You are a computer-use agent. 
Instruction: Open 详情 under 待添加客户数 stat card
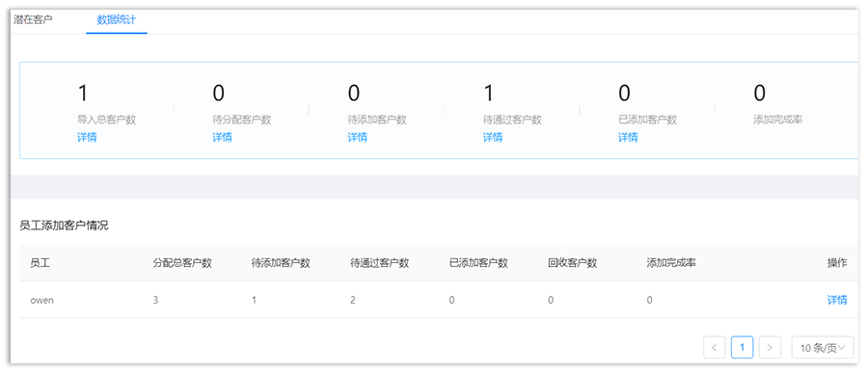(358, 137)
